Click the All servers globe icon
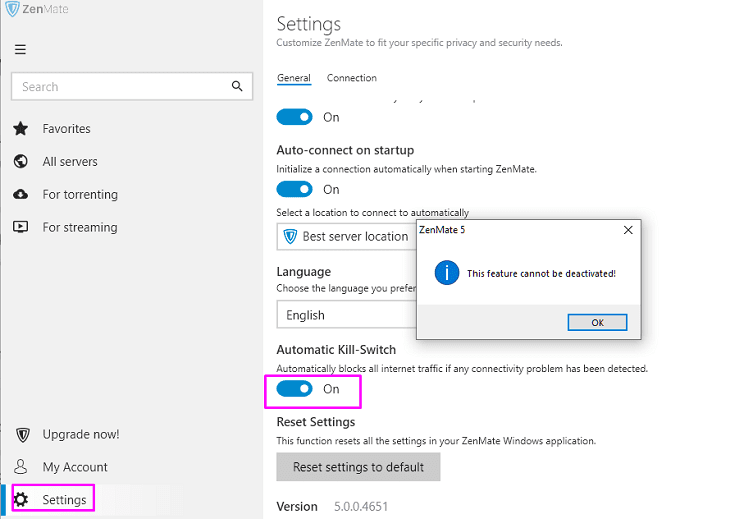The width and height of the screenshot is (749, 519). (x=21, y=161)
